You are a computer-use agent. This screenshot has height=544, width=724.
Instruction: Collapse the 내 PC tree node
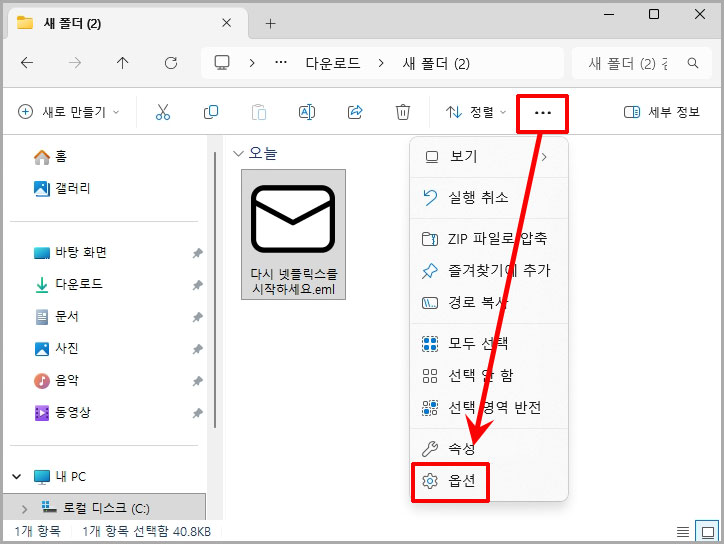click(x=17, y=477)
